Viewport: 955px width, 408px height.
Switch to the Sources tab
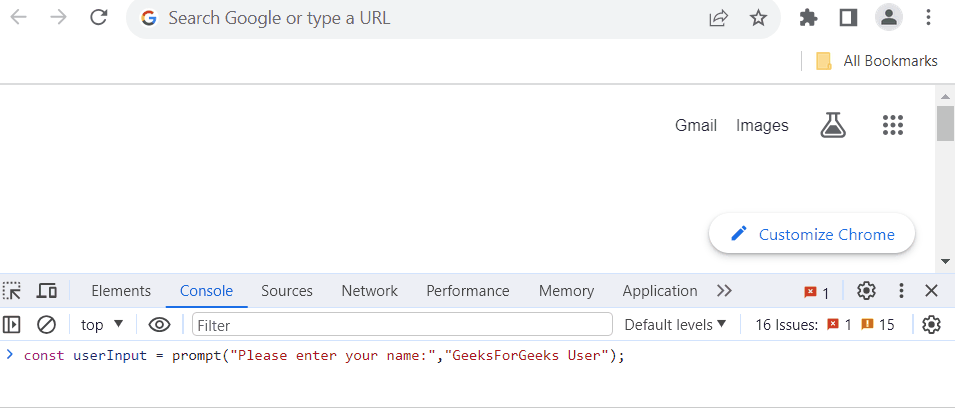point(287,291)
